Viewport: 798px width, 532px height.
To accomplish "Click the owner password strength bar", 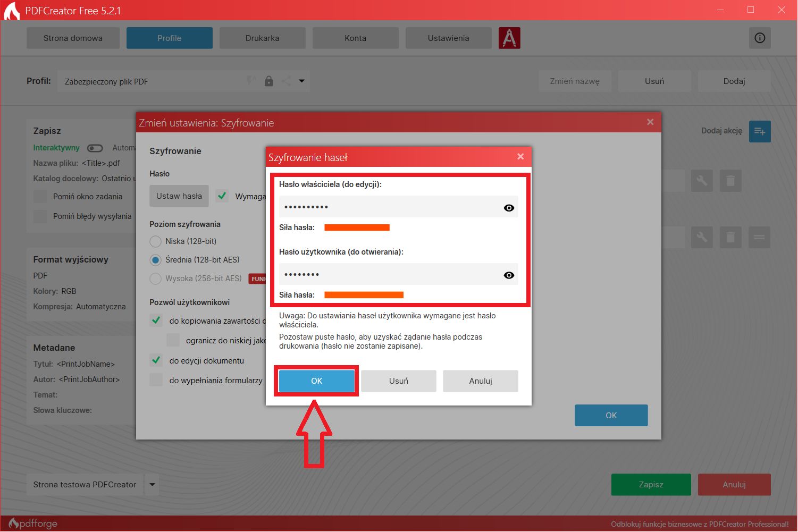I will tap(357, 227).
